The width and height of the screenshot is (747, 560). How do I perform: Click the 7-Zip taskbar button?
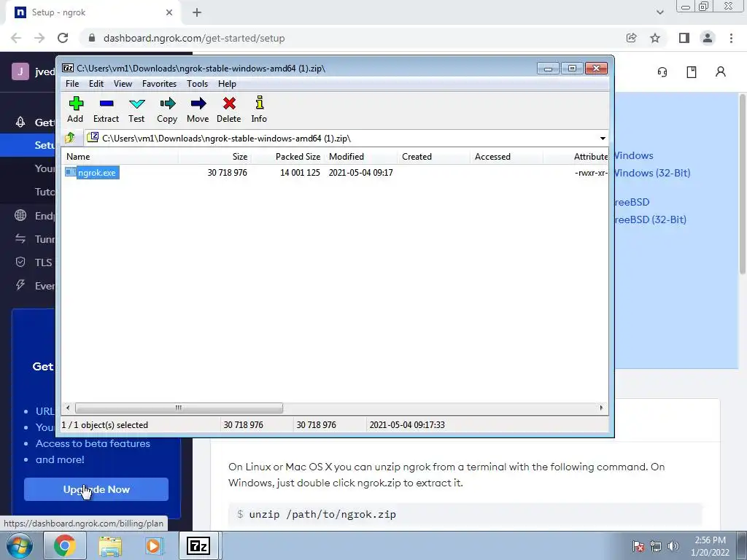(x=198, y=545)
